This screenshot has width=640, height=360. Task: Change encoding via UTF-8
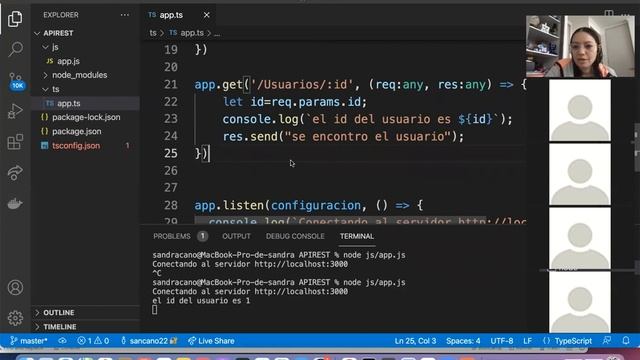tap(502, 341)
